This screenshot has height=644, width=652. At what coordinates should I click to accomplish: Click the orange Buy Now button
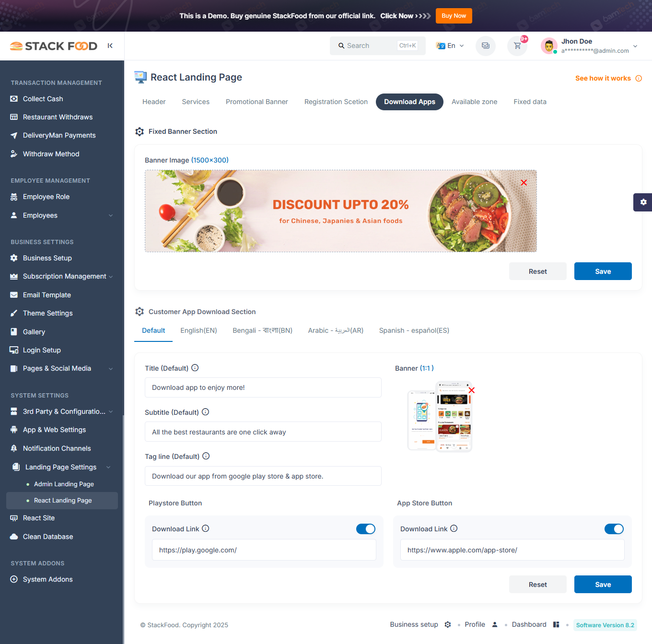click(x=454, y=16)
